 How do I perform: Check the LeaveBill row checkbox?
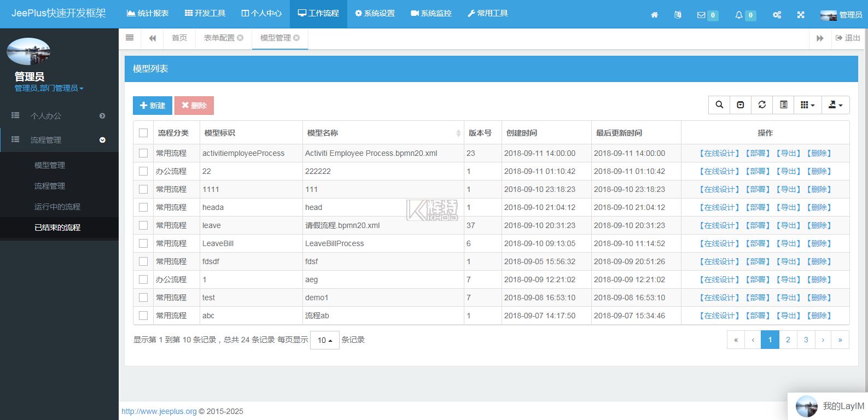click(x=143, y=243)
